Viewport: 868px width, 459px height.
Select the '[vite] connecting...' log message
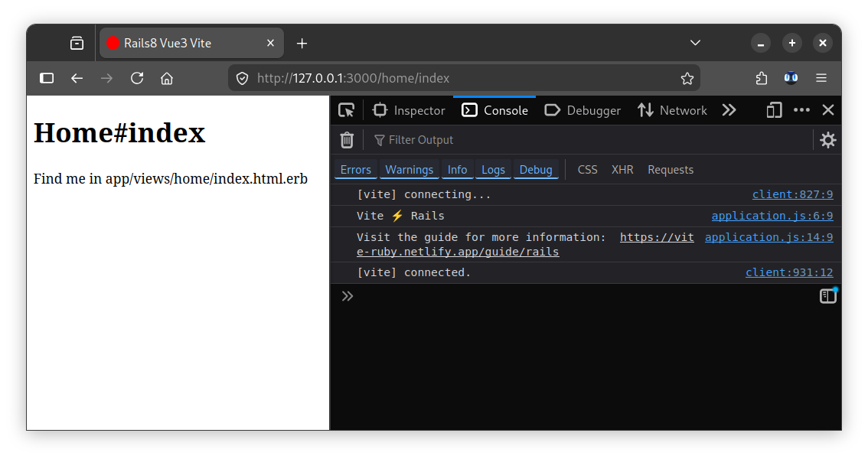coord(423,194)
